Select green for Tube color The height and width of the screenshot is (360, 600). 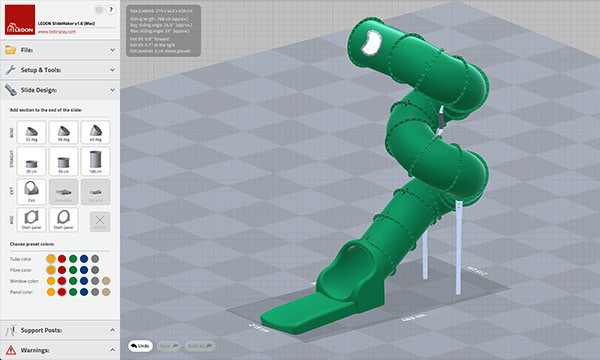click(73, 259)
